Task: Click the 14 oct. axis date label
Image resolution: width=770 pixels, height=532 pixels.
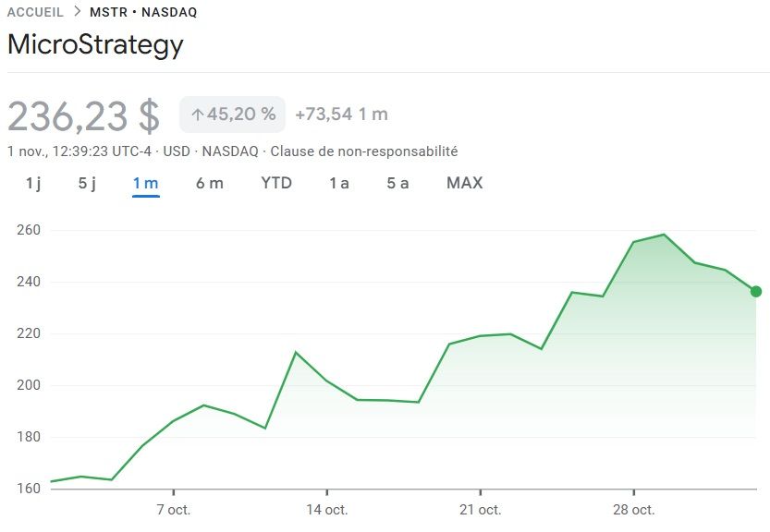Action: pyautogui.click(x=326, y=510)
